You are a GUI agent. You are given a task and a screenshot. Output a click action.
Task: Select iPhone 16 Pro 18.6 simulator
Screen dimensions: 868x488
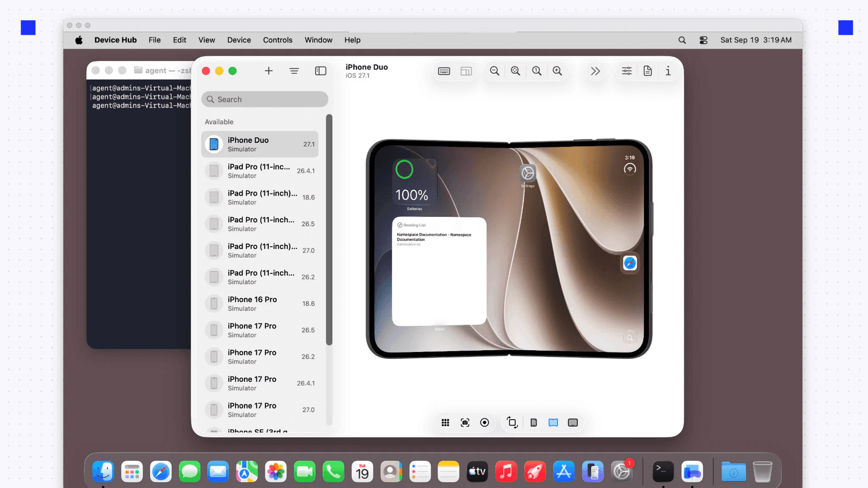(260, 304)
